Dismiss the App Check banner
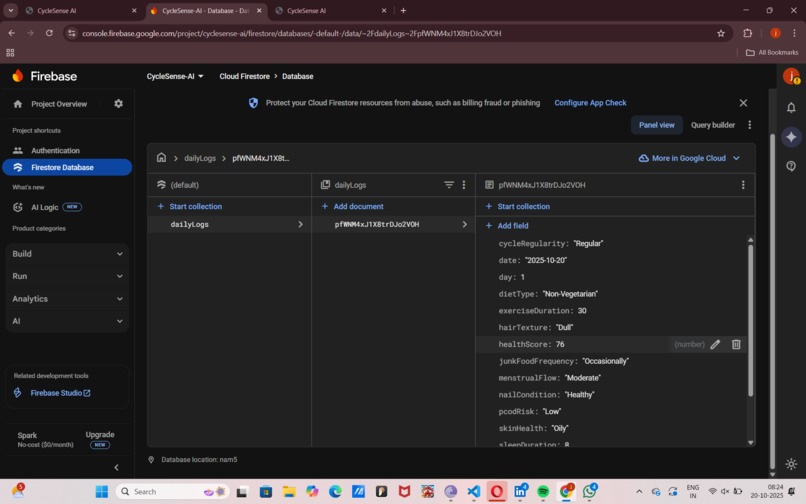 (743, 103)
